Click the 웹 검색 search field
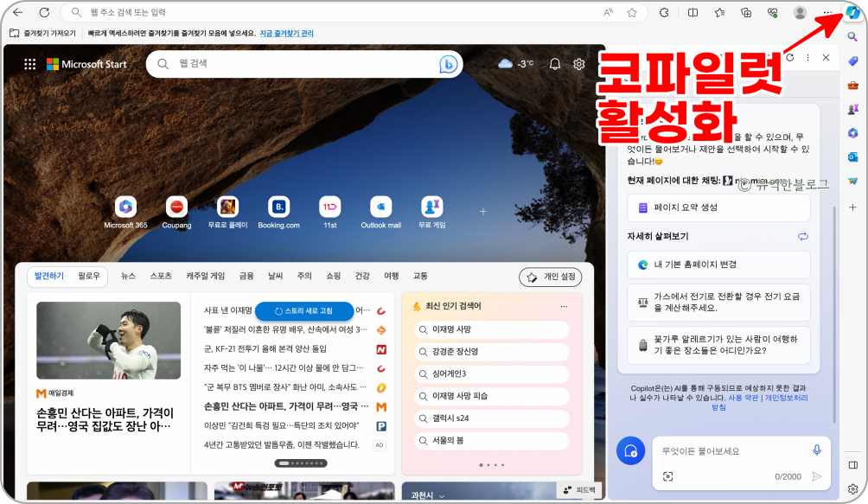 click(304, 64)
